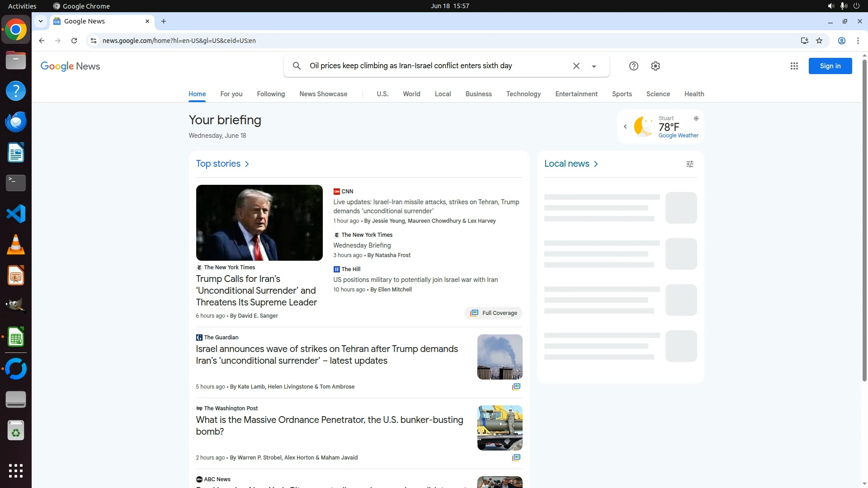Open Full Coverage for top story
This screenshot has width=868, height=488.
point(493,313)
